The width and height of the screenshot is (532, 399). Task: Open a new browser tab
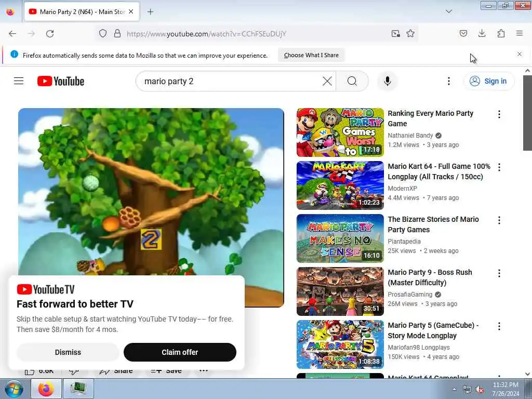(x=150, y=12)
